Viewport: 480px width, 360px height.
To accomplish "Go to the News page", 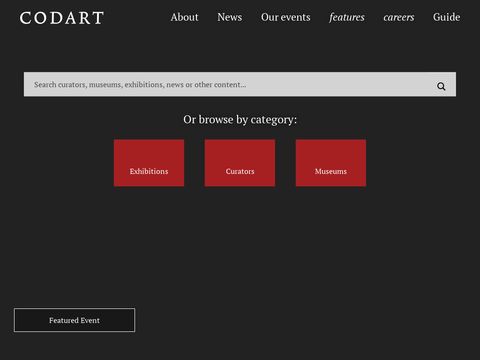I will point(230,17).
